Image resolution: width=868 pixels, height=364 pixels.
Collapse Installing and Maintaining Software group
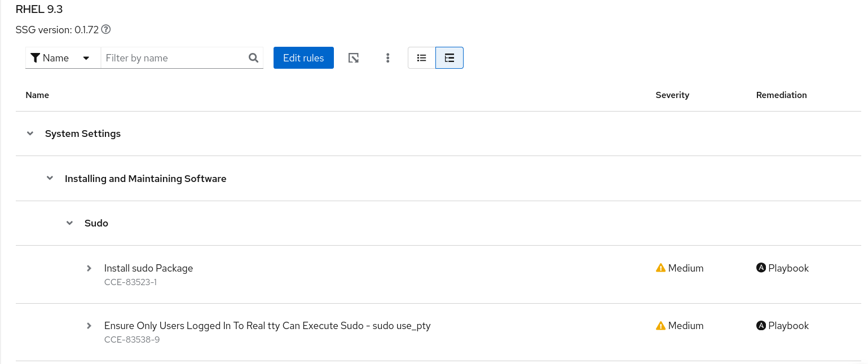50,179
